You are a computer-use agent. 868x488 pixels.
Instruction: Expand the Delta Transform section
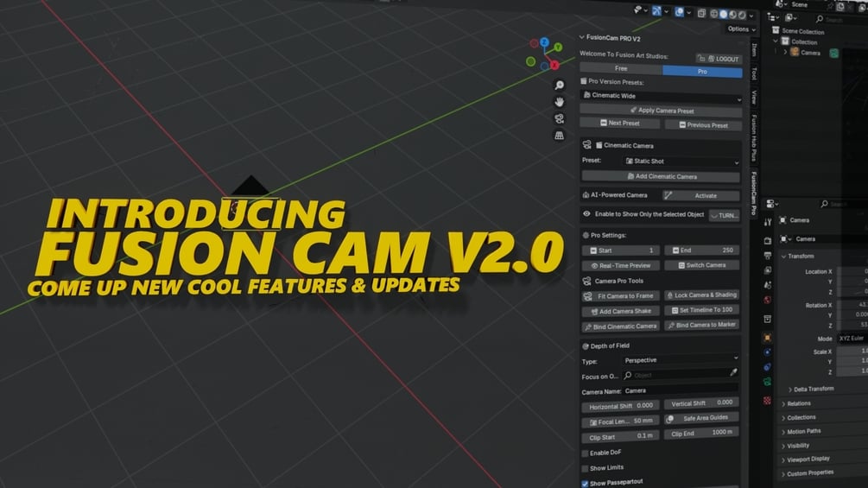tap(790, 390)
